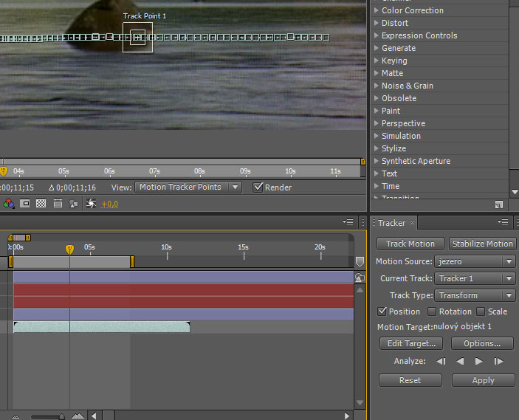Toggle the region of interest icon
The height and width of the screenshot is (420, 519).
pos(25,203)
